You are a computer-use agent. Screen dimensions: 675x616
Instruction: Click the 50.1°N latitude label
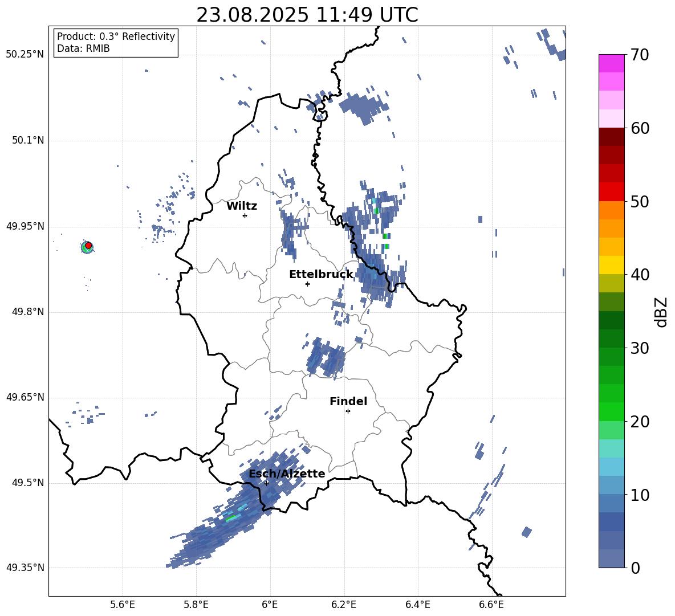tap(27, 140)
